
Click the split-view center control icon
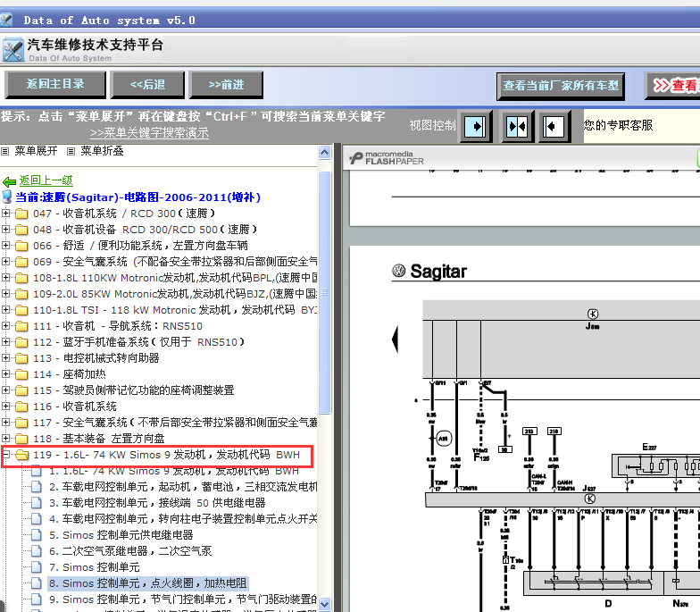[x=516, y=126]
